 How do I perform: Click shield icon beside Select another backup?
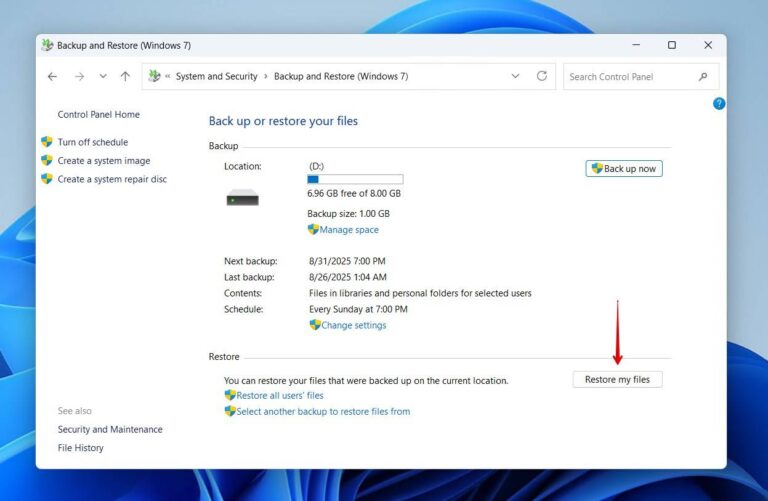tap(230, 411)
